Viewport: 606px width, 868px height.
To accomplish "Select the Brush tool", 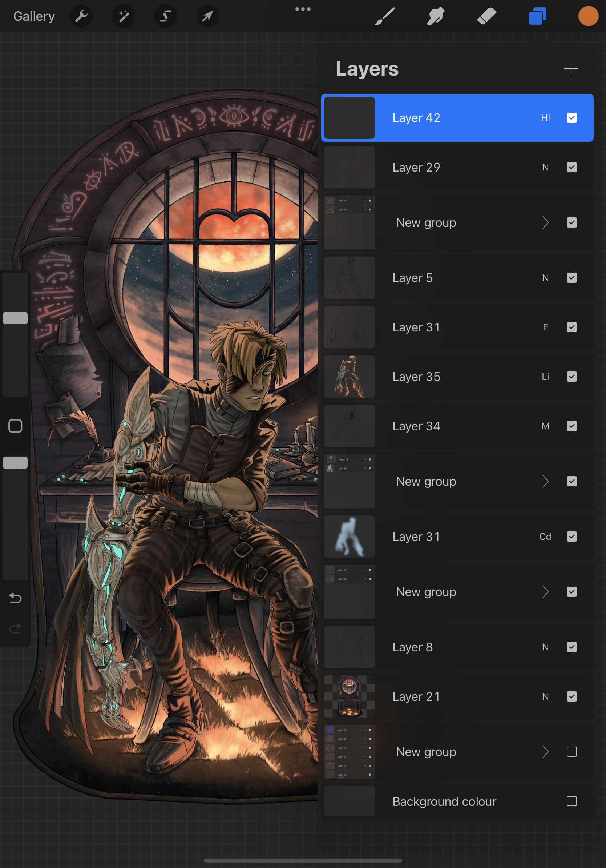I will coord(385,16).
